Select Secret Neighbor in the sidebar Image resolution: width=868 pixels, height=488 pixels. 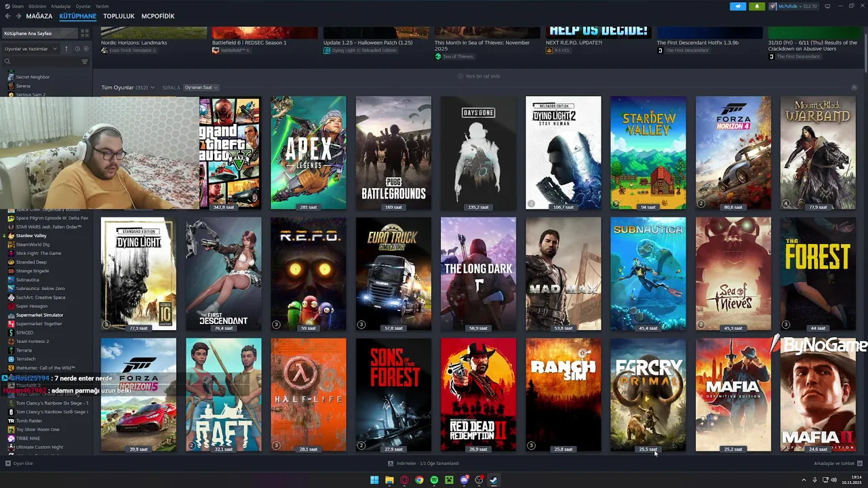(33, 77)
